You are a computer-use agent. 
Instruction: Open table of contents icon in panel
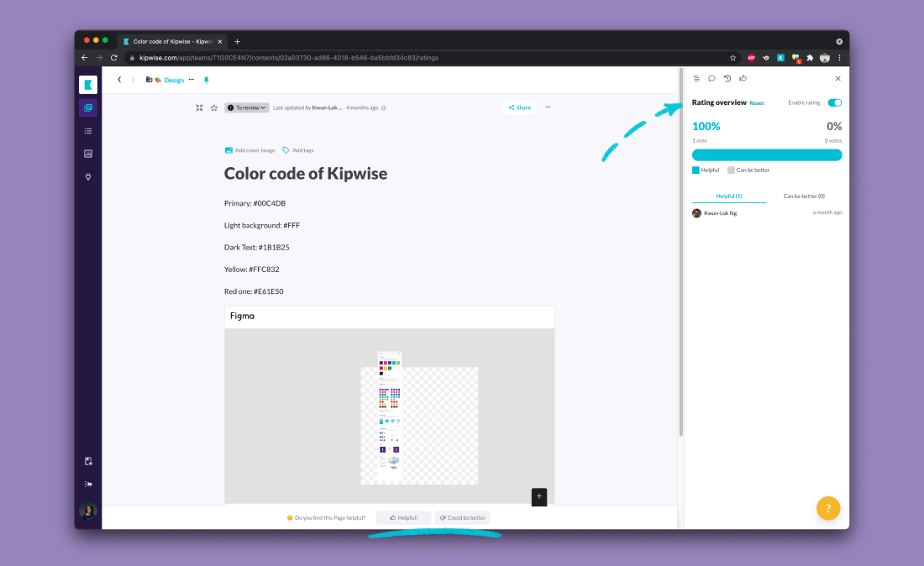pos(696,78)
